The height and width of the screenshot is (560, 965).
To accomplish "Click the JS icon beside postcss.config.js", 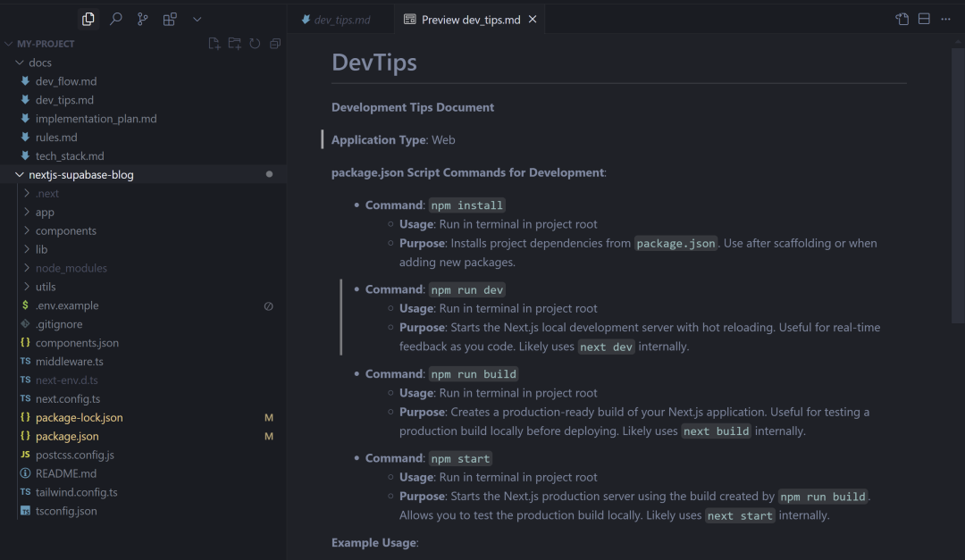I will pyautogui.click(x=25, y=454).
